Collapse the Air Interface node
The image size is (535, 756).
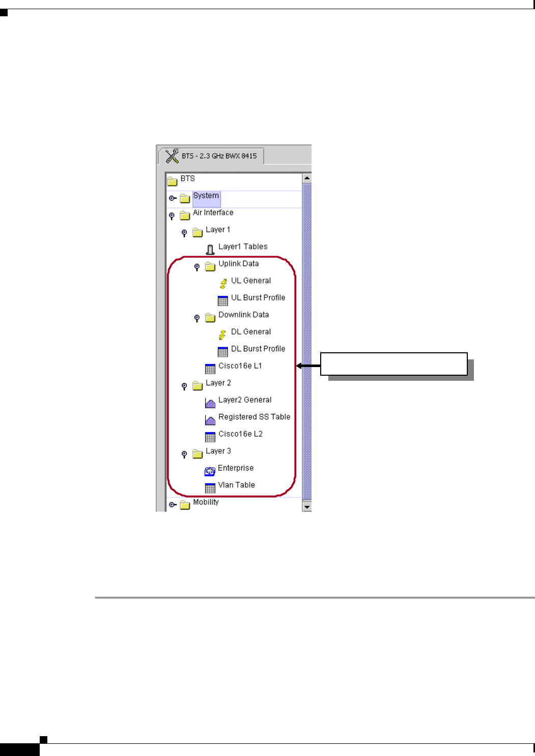172,216
